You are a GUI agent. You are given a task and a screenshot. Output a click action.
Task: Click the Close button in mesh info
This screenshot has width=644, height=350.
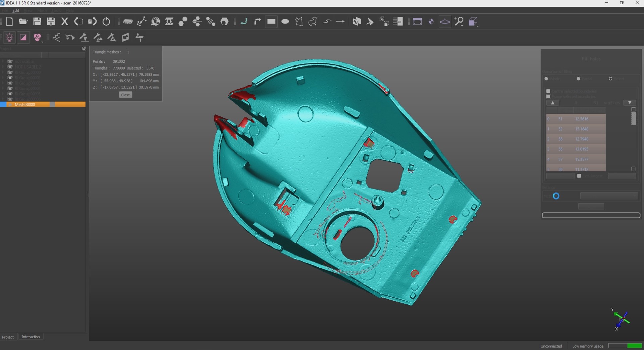click(x=125, y=95)
